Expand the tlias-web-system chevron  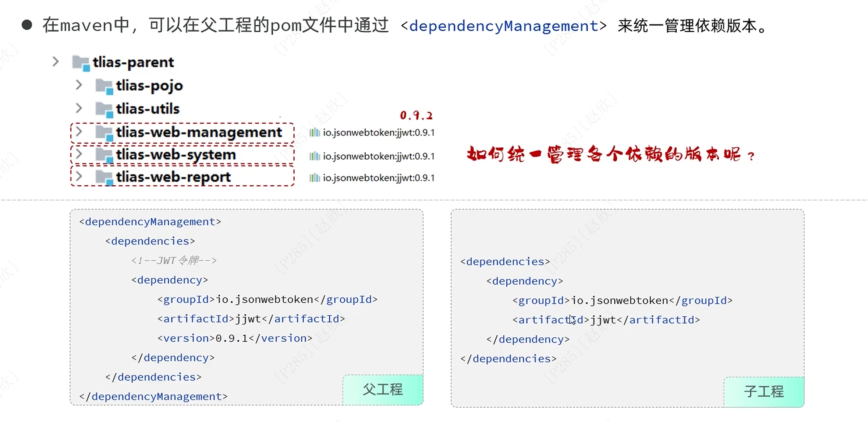79,154
